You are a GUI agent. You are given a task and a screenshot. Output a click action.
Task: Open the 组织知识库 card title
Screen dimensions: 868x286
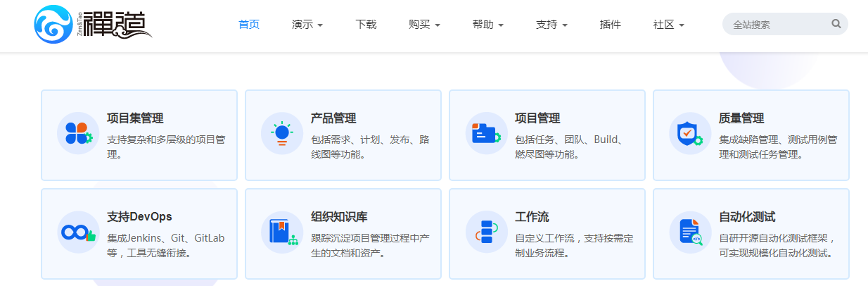pos(339,217)
